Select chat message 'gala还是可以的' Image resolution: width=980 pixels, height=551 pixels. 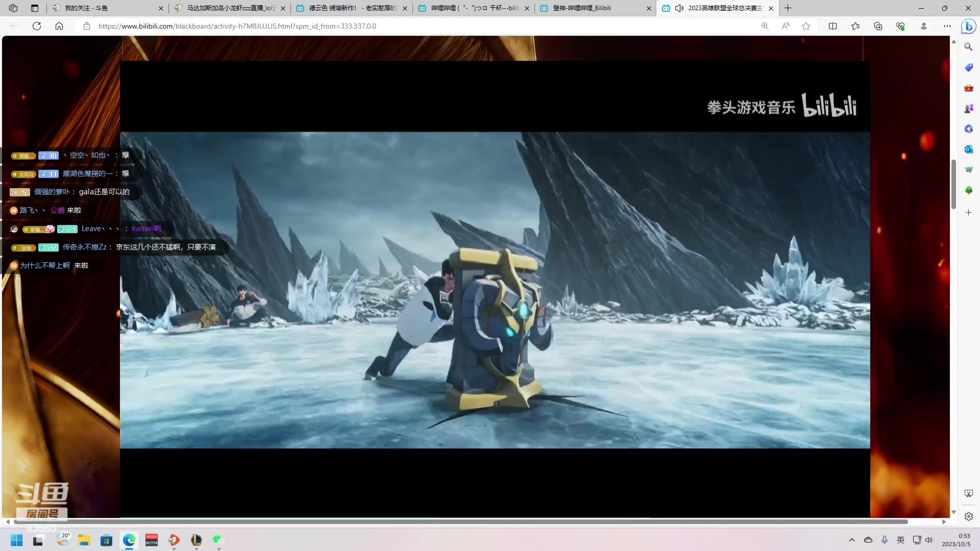click(x=104, y=192)
